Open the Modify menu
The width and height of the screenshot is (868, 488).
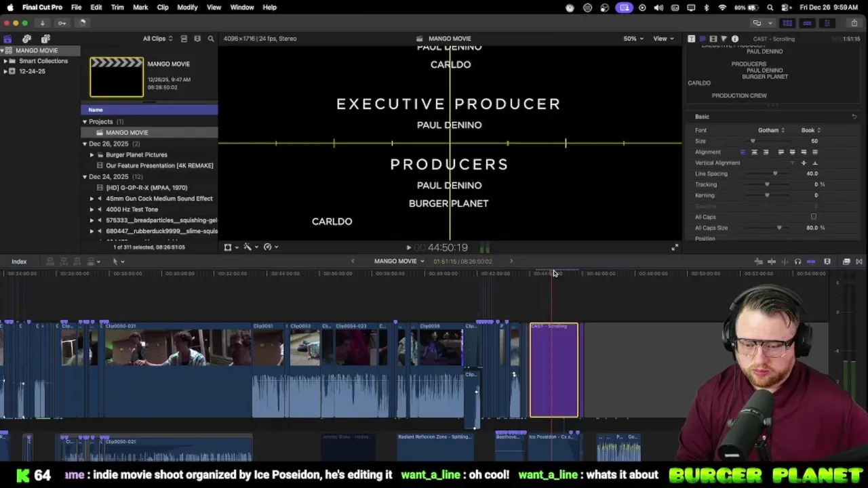tap(187, 7)
